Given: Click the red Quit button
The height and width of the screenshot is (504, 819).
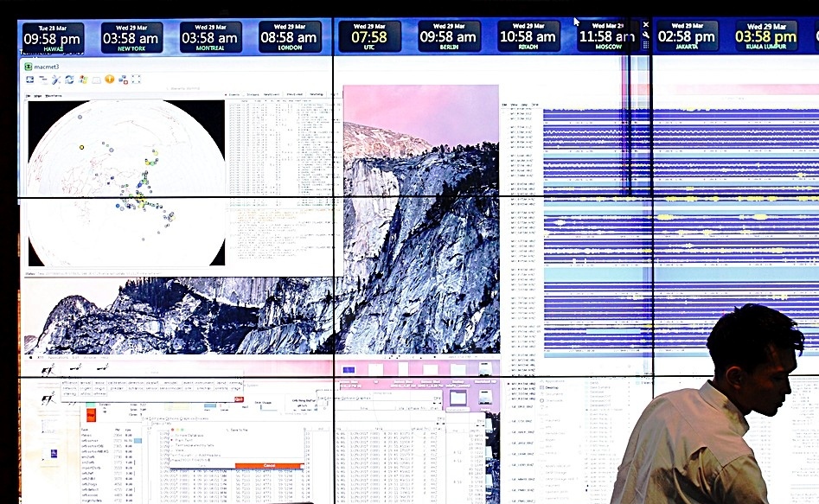Looking at the screenshot, I should (x=239, y=399).
